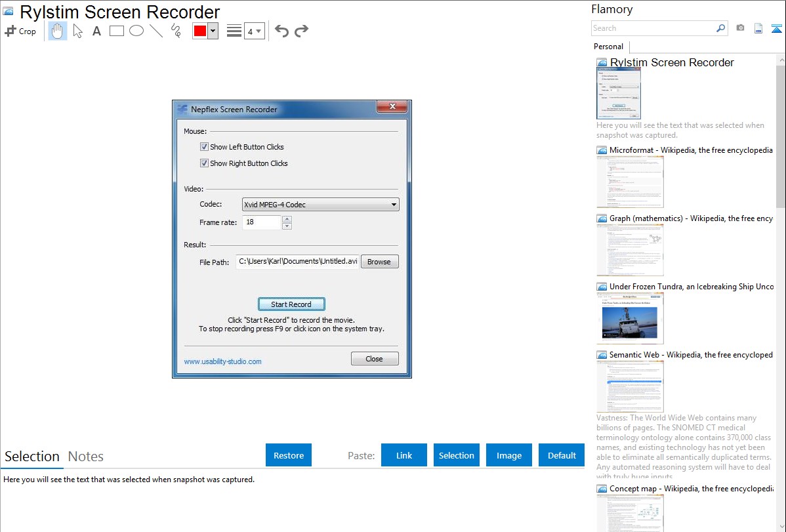The height and width of the screenshot is (532, 786).
Task: Click the Restore button
Action: (289, 455)
